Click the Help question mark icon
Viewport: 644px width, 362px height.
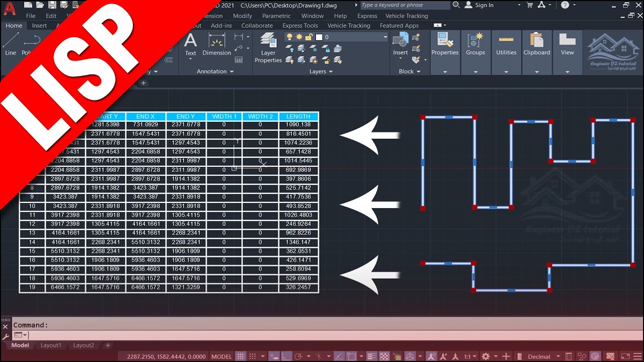pos(565,5)
